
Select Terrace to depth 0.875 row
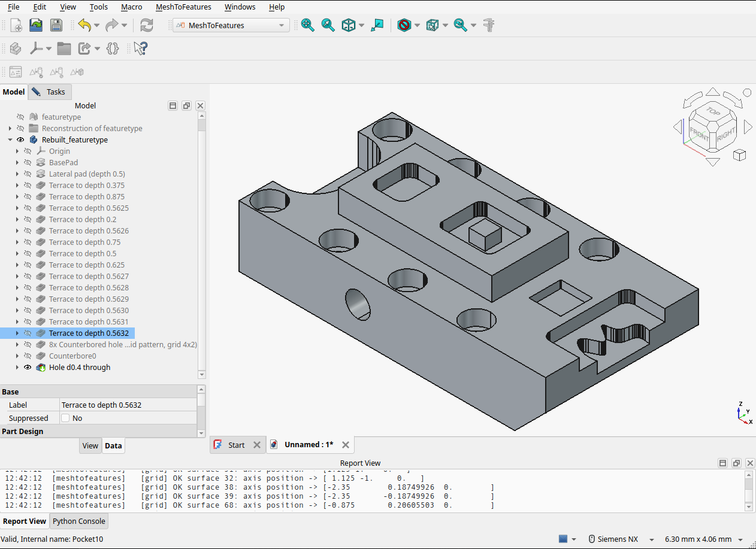click(87, 196)
